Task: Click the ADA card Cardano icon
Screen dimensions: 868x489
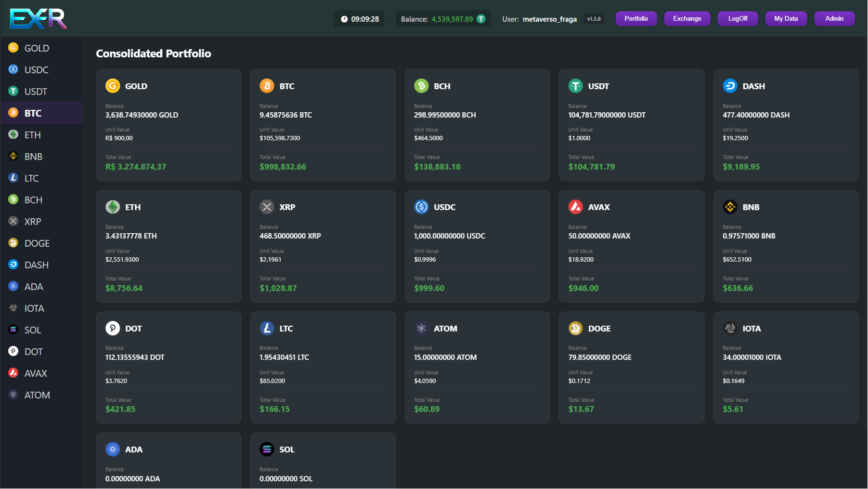Action: pyautogui.click(x=113, y=449)
